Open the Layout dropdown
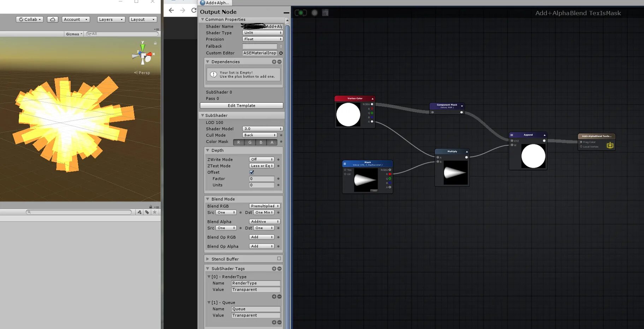Screen dimensions: 644x329 (x=143, y=19)
